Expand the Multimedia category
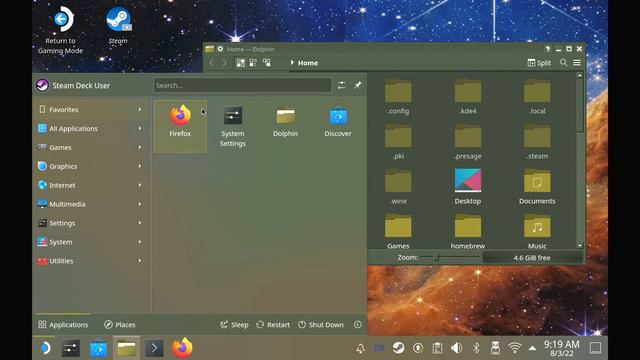Viewport: 640px width, 360px height. [91, 204]
